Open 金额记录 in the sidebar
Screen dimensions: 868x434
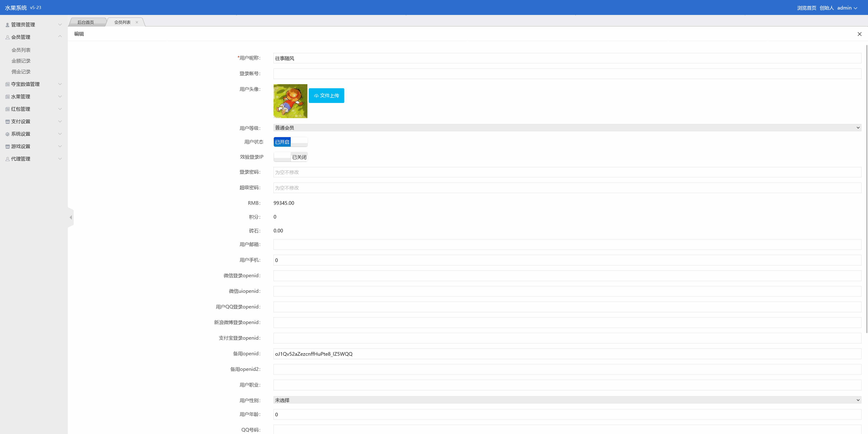click(x=21, y=61)
